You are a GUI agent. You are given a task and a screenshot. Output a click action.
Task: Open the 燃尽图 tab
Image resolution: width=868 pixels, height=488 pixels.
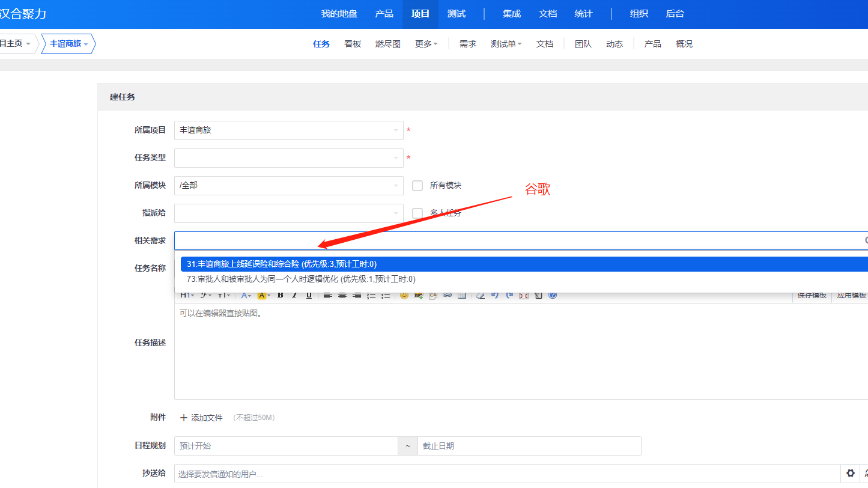388,44
